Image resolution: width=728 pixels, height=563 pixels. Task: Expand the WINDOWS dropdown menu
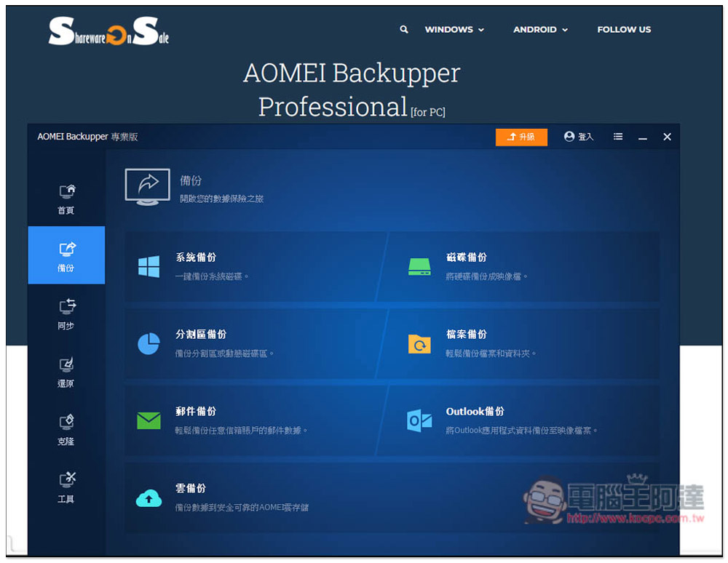pos(454,30)
